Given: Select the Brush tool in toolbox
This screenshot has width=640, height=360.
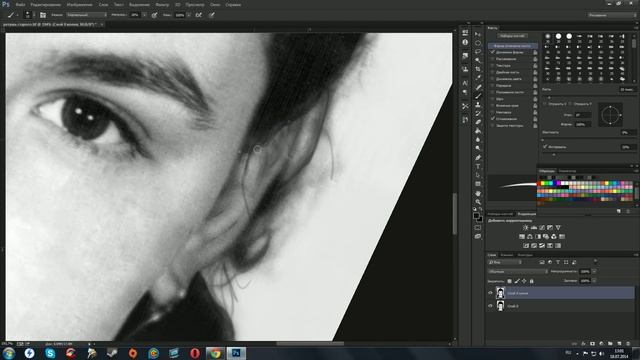Looking at the screenshot, I should tap(478, 96).
